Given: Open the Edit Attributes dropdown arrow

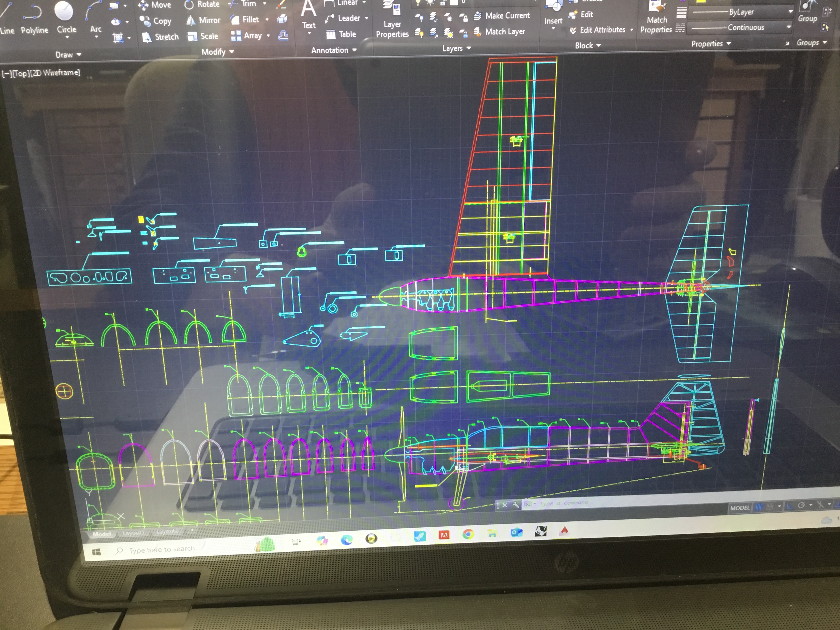Looking at the screenshot, I should point(632,30).
